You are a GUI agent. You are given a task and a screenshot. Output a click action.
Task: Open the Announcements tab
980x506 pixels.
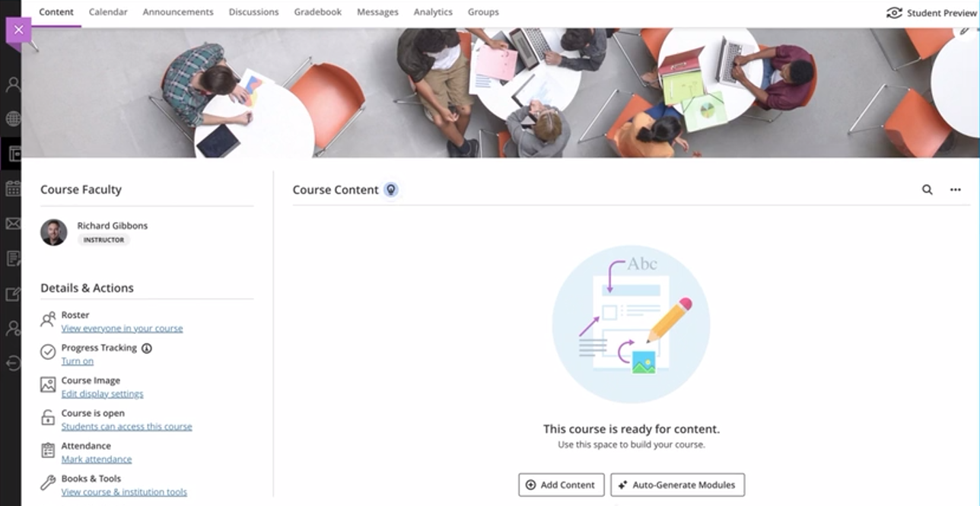178,12
